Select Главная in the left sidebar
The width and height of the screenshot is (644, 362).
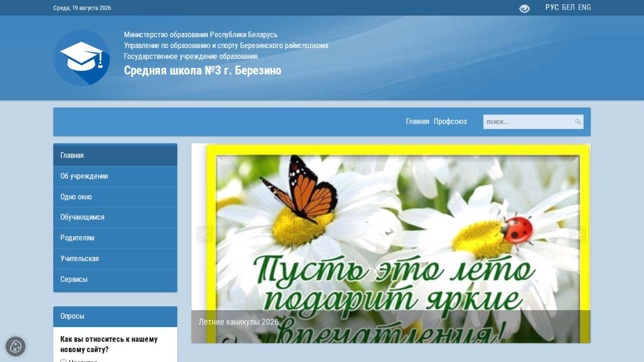[115, 156]
